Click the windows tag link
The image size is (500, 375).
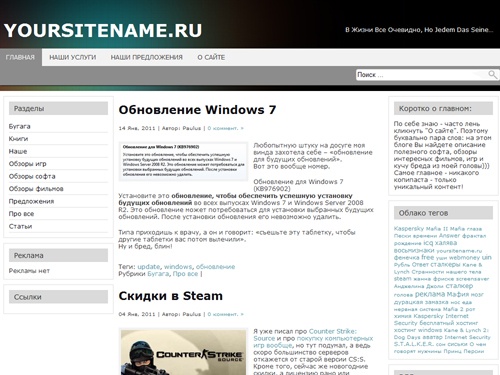click(x=178, y=267)
